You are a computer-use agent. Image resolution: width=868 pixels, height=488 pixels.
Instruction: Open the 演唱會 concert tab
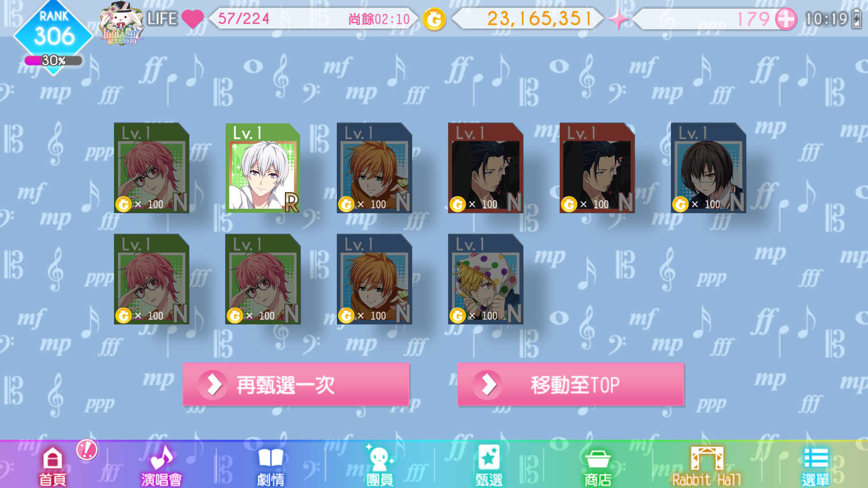(x=161, y=465)
